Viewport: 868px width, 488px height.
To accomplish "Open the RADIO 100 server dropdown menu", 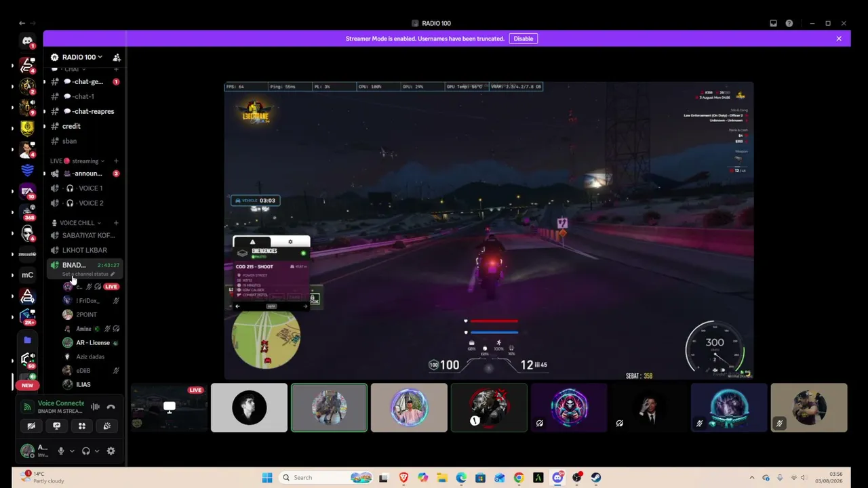I will [x=82, y=57].
